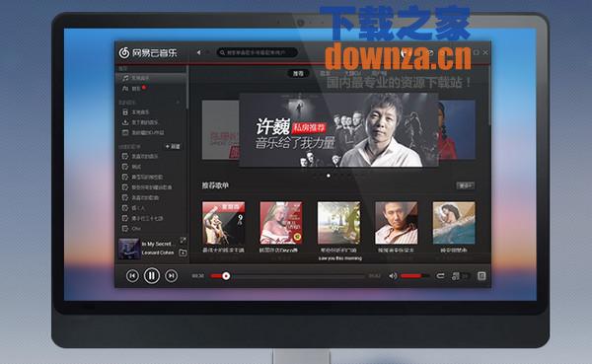The width and height of the screenshot is (592, 364).
Task: Select the 推荐 tab
Action: (298, 73)
